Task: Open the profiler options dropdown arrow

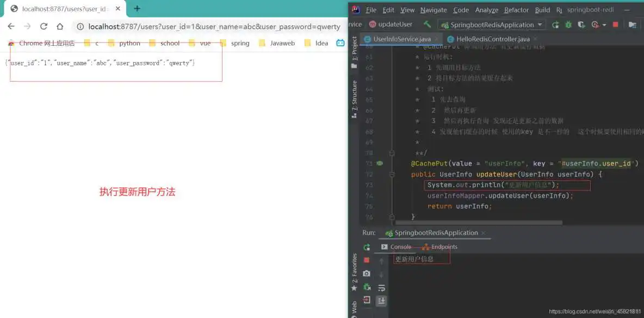Action: tap(604, 25)
